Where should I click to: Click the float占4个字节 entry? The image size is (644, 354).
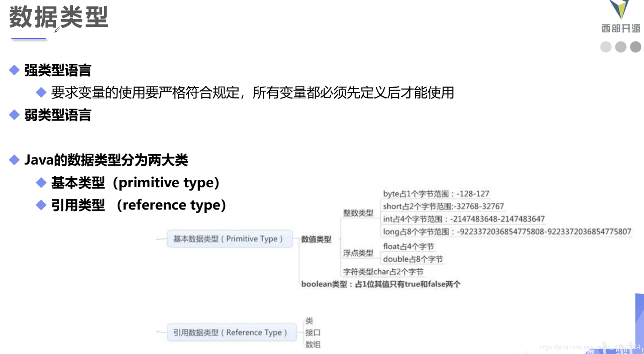click(408, 247)
